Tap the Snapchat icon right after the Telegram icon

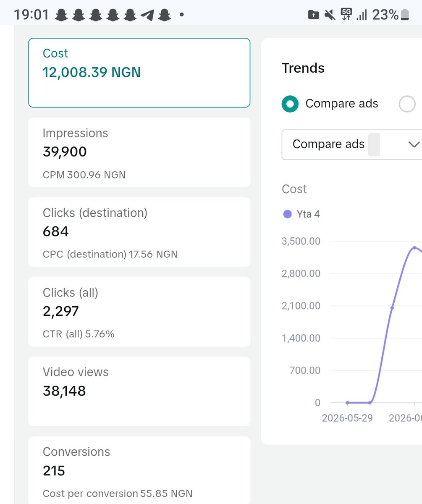[164, 16]
